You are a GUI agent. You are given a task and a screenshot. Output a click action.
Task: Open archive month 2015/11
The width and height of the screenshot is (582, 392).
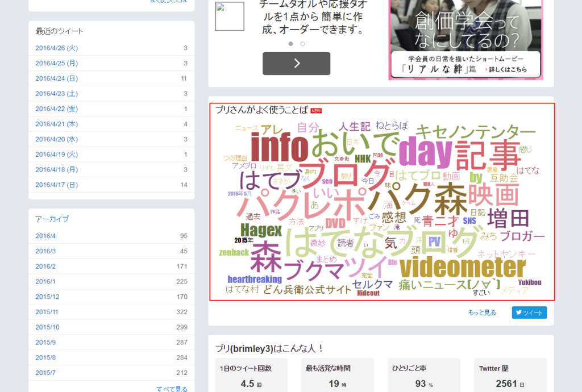pos(47,312)
